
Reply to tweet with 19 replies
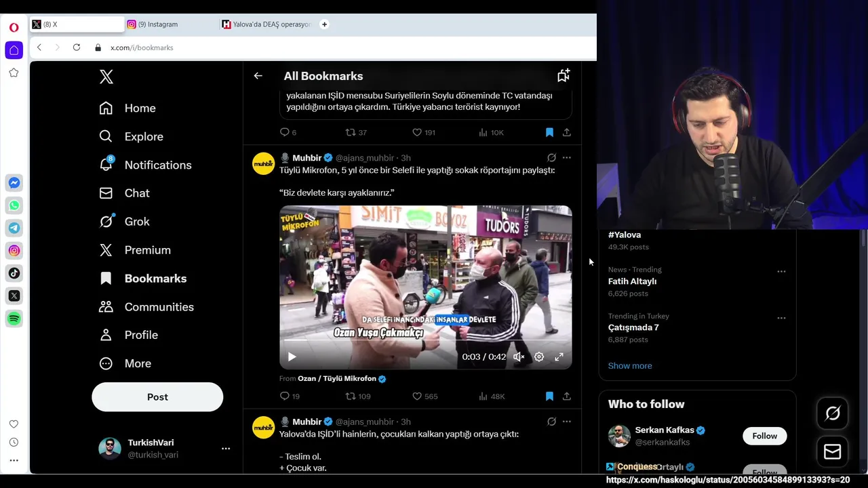click(x=290, y=396)
